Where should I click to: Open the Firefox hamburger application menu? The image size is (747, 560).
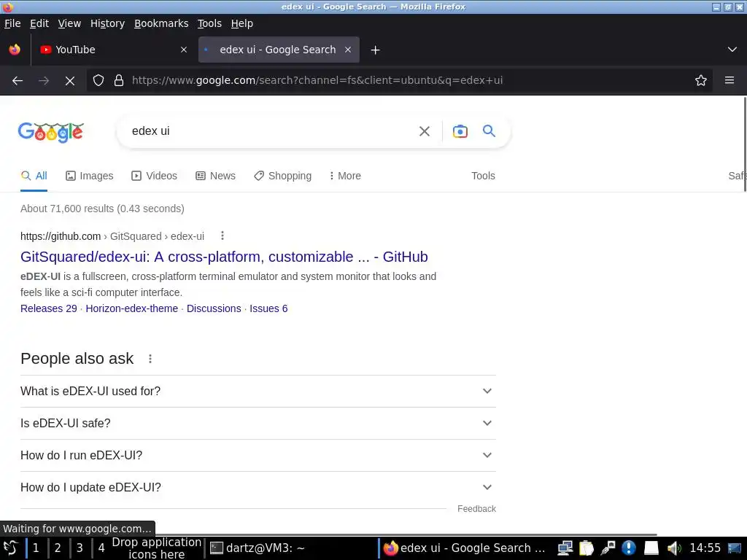click(729, 80)
